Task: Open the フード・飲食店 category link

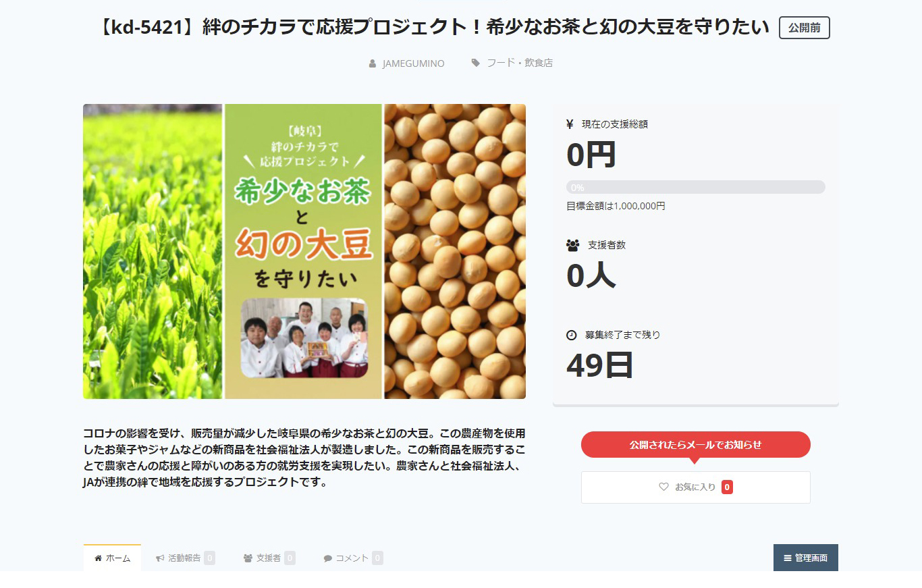Action: 520,63
